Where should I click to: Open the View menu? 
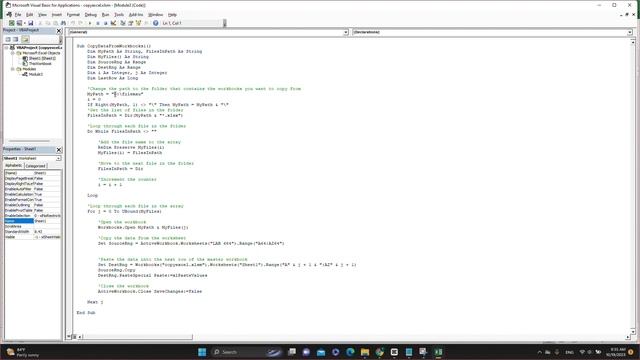coord(42,15)
